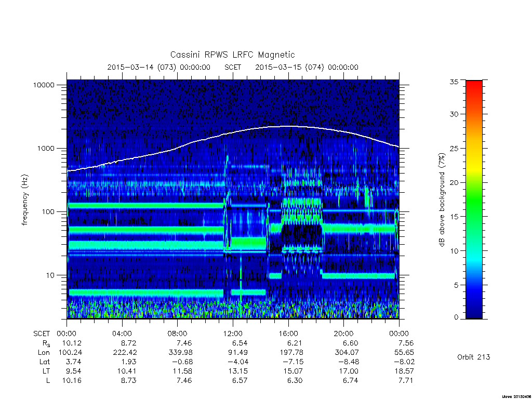Click the 12:00 time axis label
Screen dimensions: 532x399
click(x=233, y=334)
